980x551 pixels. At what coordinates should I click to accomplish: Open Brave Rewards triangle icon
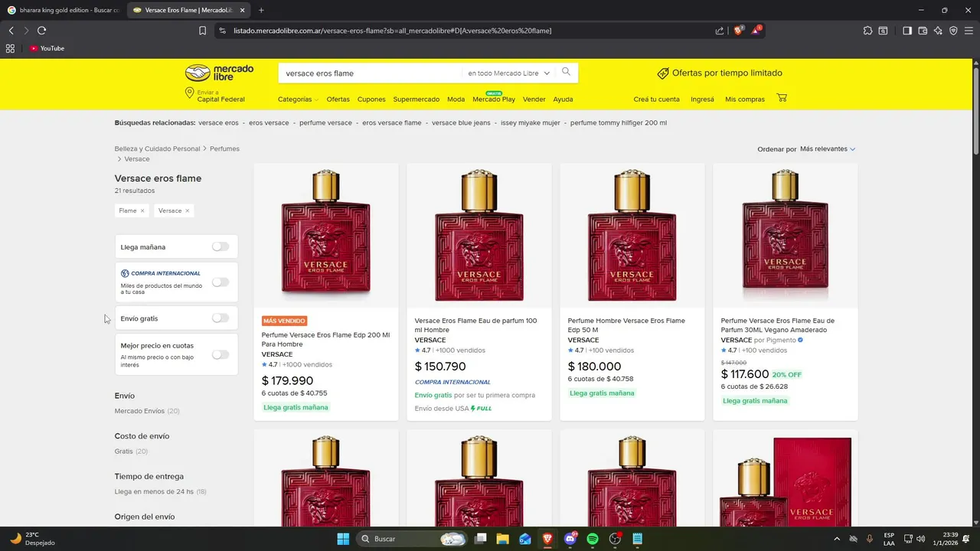756,31
